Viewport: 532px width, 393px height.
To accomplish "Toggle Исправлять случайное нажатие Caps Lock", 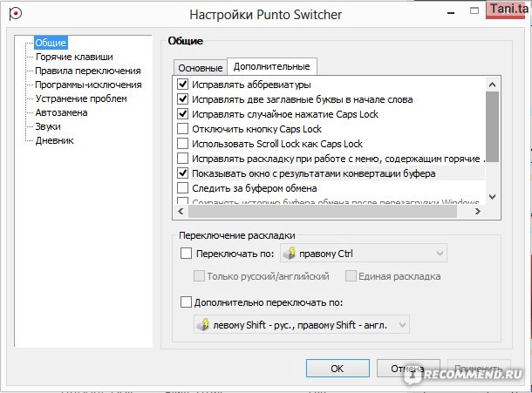I will pos(182,114).
